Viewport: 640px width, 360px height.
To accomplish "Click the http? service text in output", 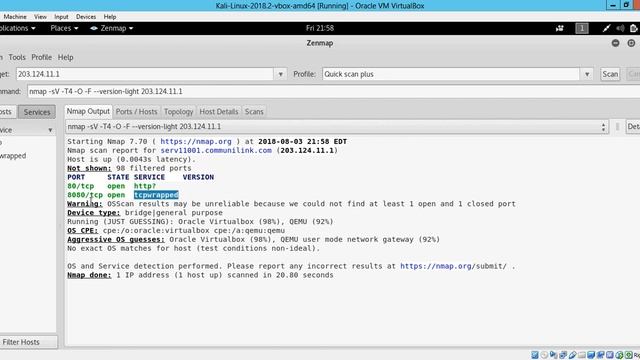I will pos(145,186).
